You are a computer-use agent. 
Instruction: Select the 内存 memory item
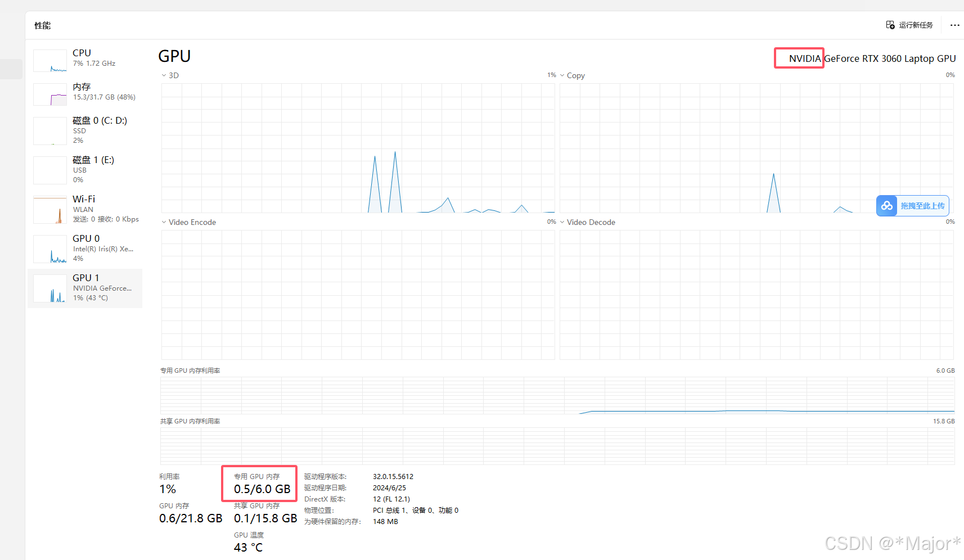click(84, 94)
